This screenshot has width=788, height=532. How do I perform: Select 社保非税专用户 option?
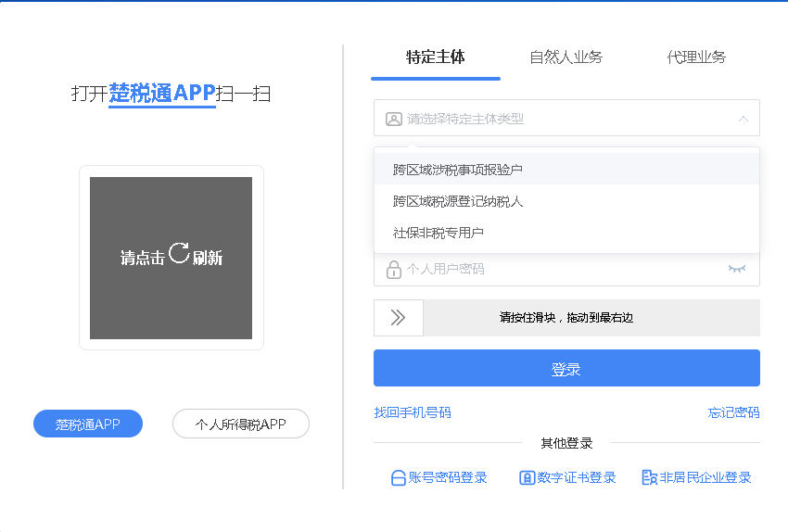point(566,233)
